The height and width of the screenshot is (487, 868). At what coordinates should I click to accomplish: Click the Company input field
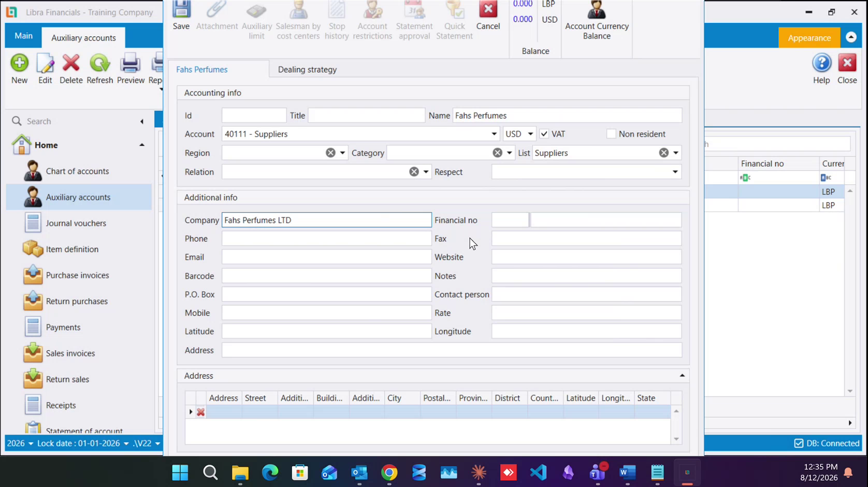pyautogui.click(x=327, y=220)
